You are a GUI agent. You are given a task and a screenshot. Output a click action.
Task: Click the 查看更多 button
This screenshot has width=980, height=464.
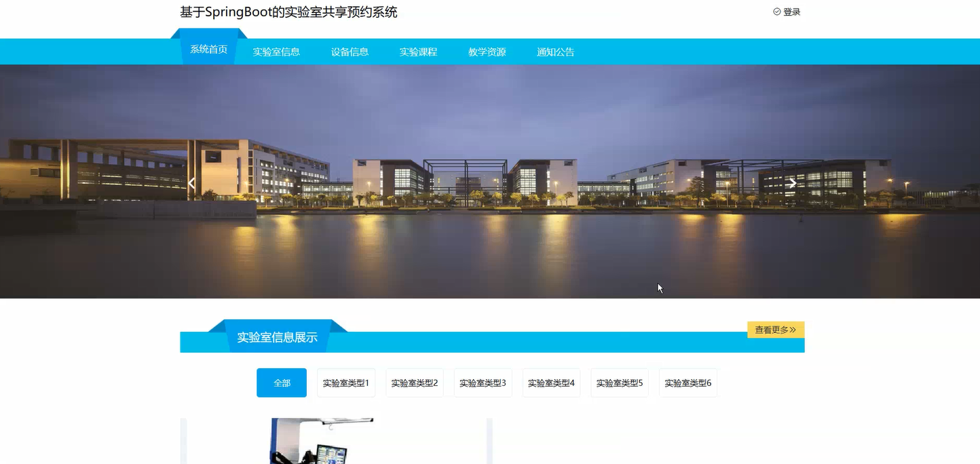(x=775, y=330)
